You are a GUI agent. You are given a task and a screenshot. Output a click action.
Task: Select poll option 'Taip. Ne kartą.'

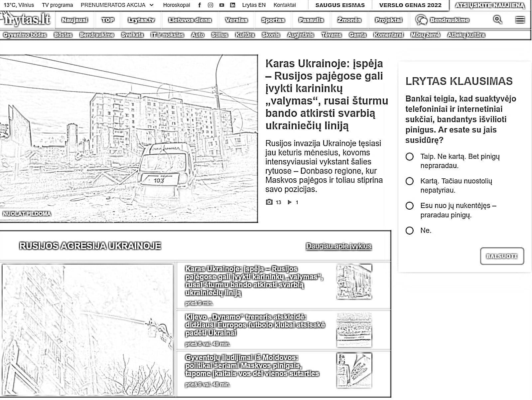410,157
